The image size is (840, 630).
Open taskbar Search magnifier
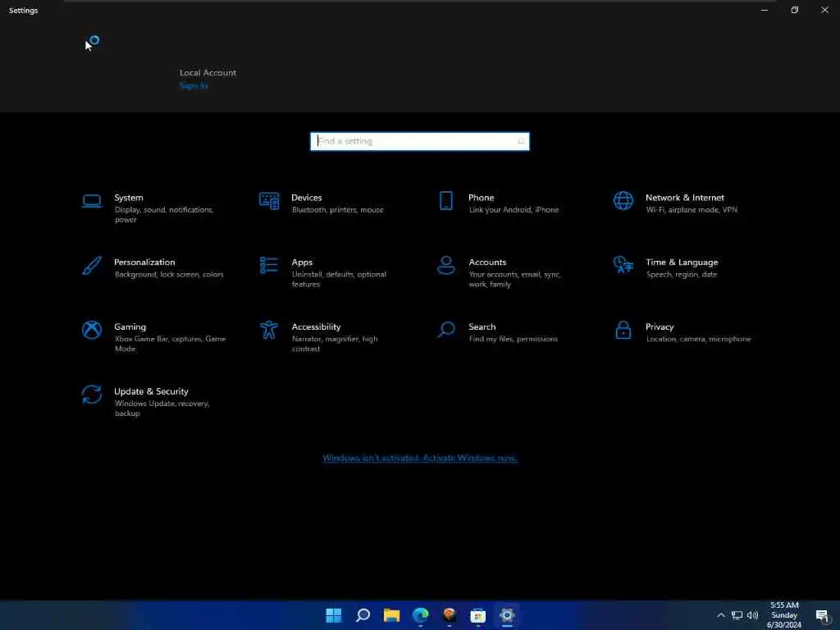363,615
